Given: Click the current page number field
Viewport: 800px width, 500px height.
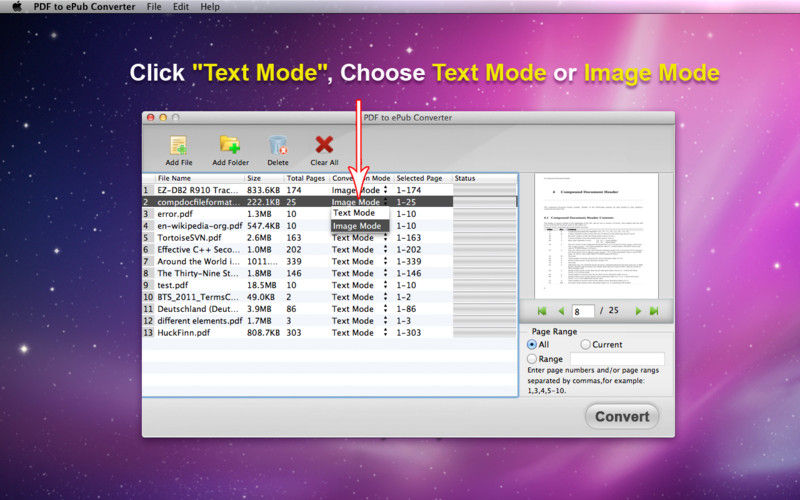Looking at the screenshot, I should click(x=583, y=311).
